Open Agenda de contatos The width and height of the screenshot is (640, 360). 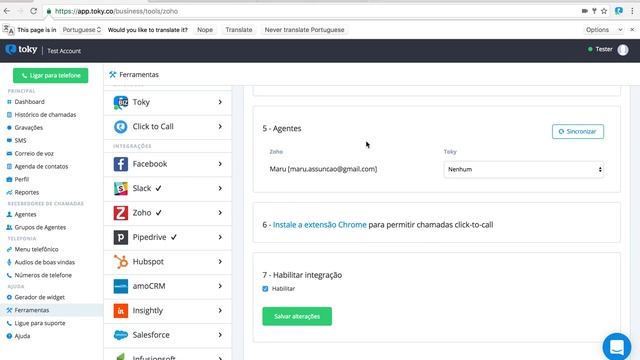point(41,167)
